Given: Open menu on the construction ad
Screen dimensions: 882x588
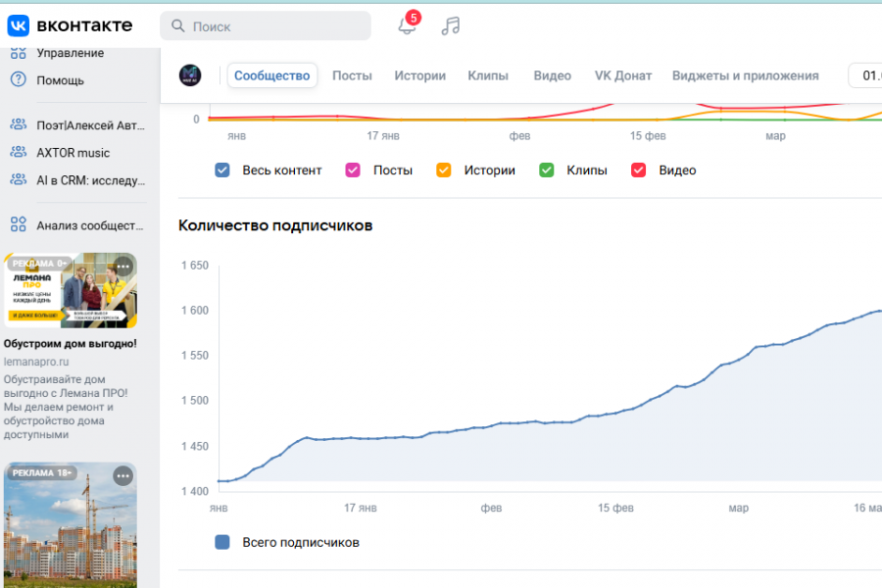Looking at the screenshot, I should click(122, 476).
